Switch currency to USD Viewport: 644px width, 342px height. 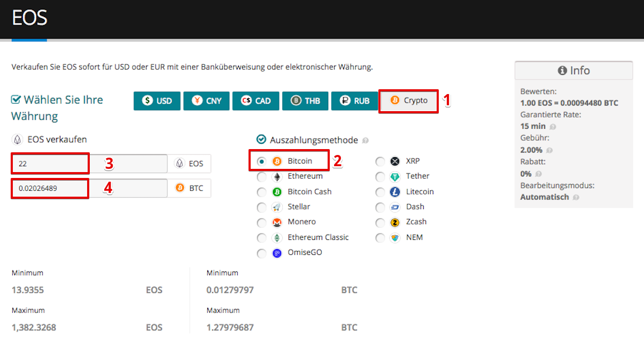pos(157,101)
